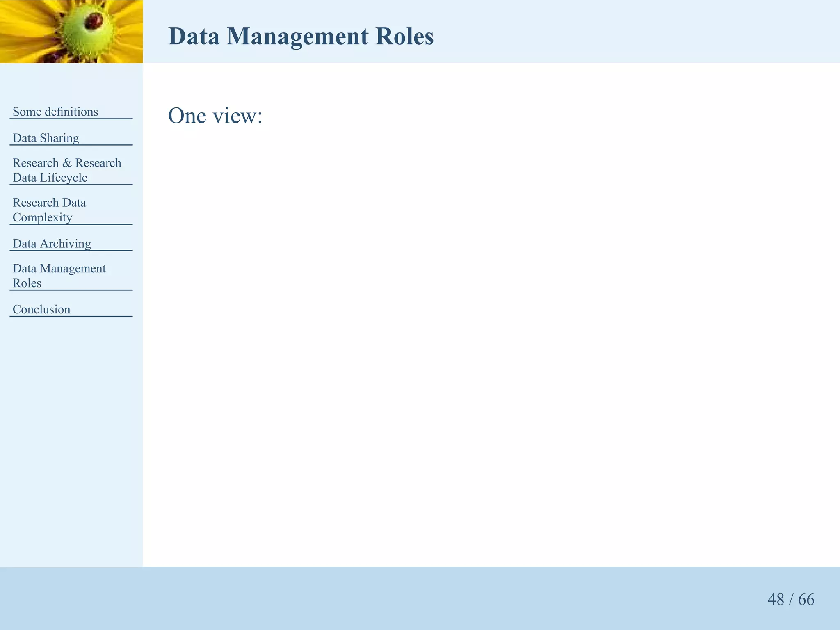Open Data Management Roles sidebar link

[59, 276]
